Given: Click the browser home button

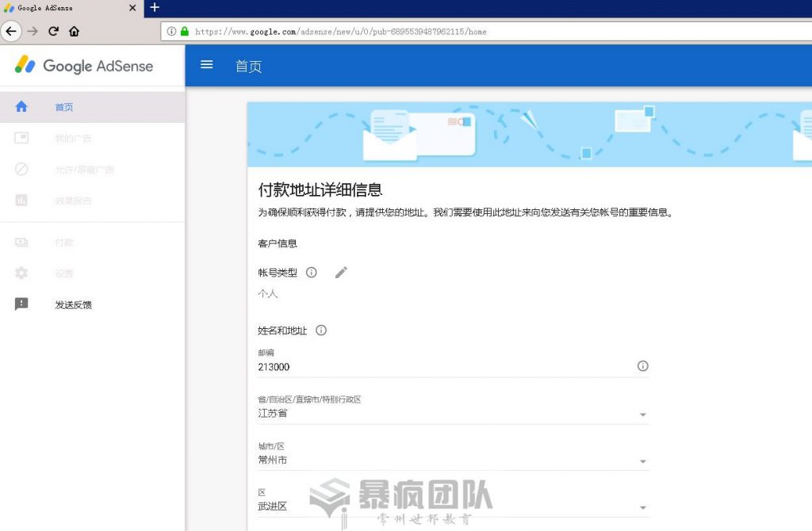Looking at the screenshot, I should click(74, 31).
